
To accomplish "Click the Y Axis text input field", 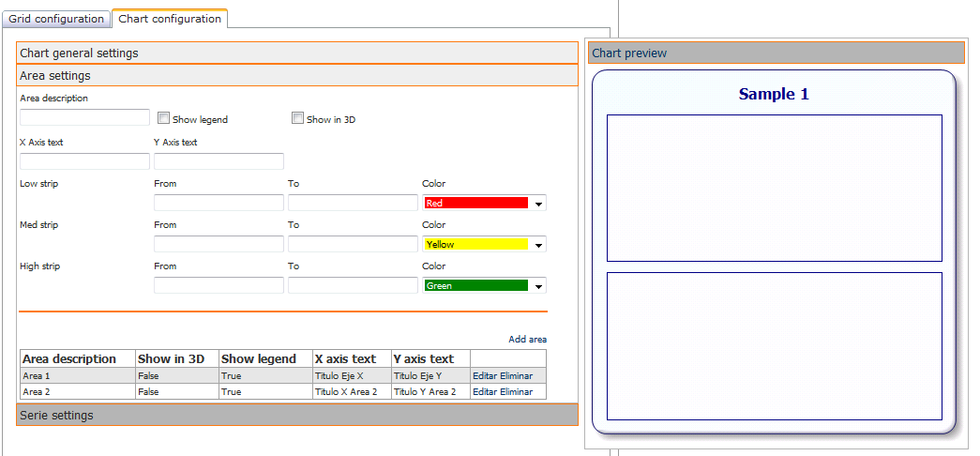I will (219, 161).
